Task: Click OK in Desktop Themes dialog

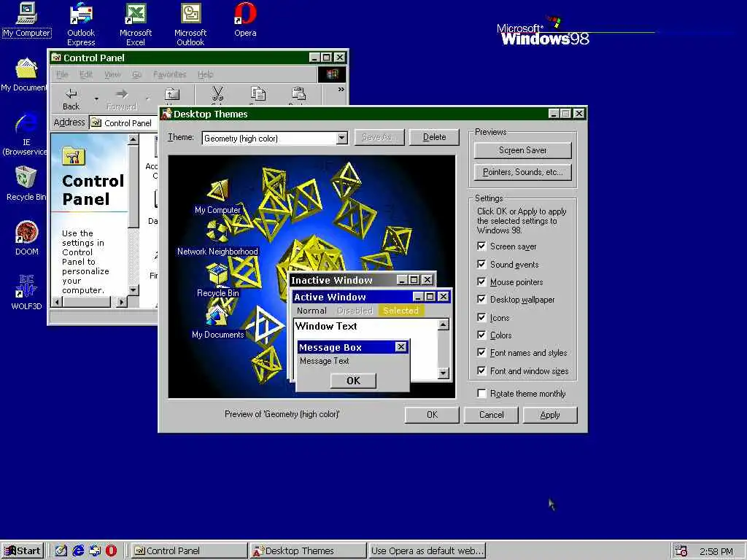Action: 432,415
